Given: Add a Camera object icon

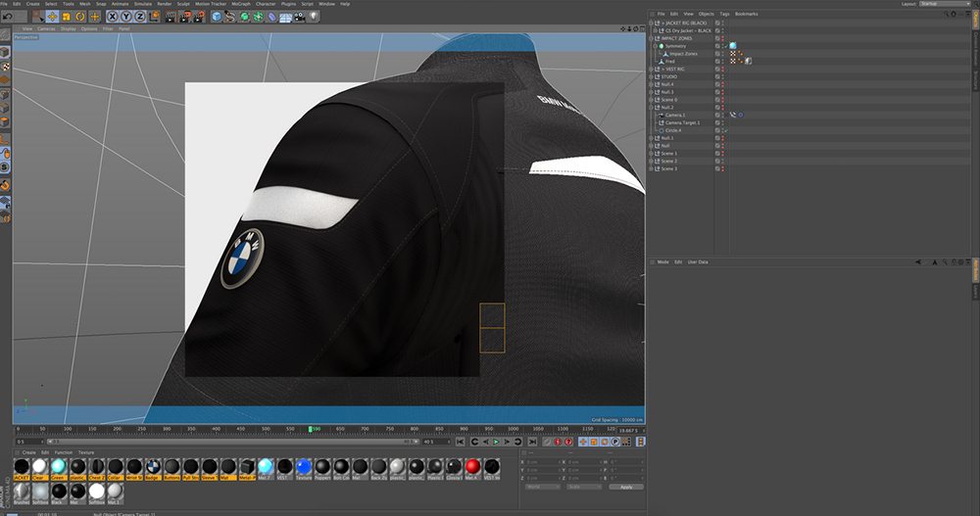Looking at the screenshot, I should tap(299, 17).
